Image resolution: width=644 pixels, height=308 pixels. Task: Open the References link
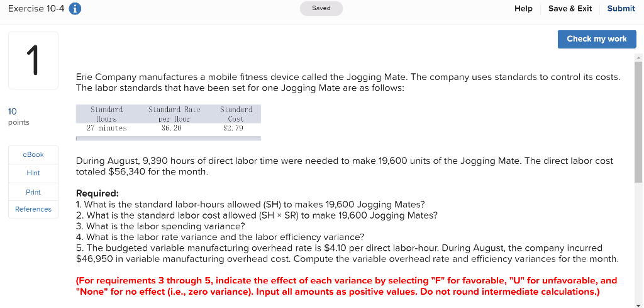[x=33, y=209]
